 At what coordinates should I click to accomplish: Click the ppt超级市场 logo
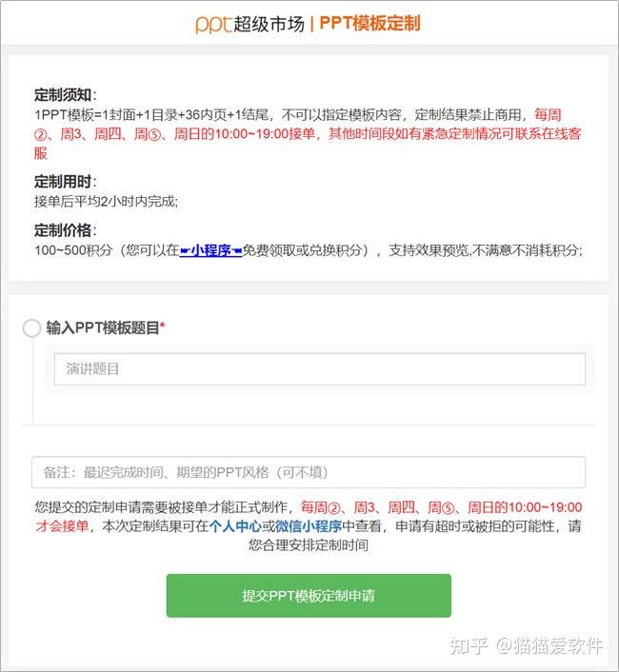tap(250, 24)
